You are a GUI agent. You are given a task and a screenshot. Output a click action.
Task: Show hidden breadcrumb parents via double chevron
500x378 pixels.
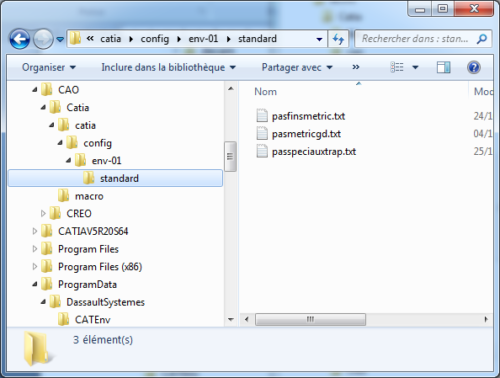(x=90, y=39)
